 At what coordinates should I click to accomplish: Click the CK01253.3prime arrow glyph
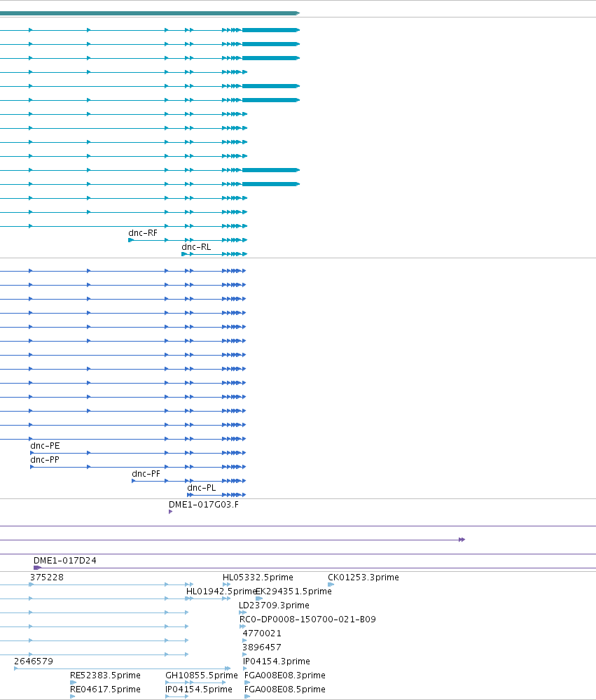coord(331,584)
